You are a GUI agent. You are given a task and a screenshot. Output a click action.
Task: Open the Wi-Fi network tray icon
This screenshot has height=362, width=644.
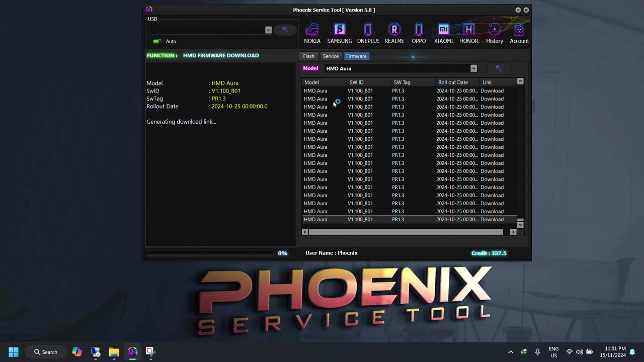tap(570, 352)
